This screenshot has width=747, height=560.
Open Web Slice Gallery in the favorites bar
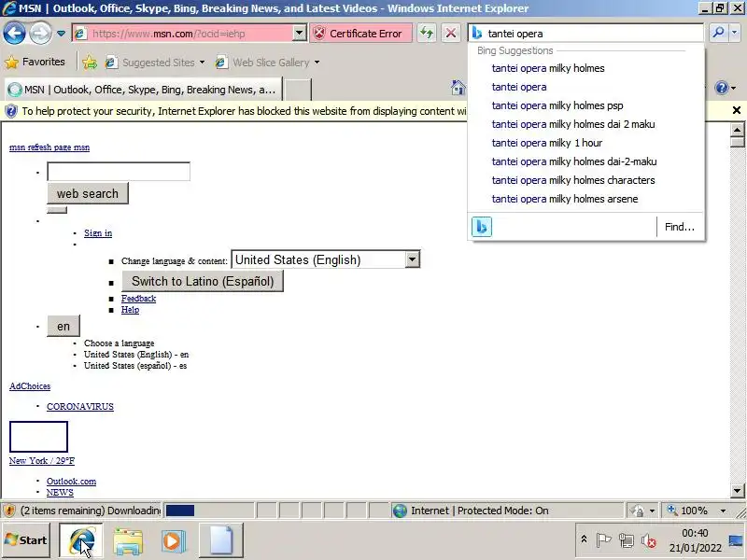click(x=267, y=63)
